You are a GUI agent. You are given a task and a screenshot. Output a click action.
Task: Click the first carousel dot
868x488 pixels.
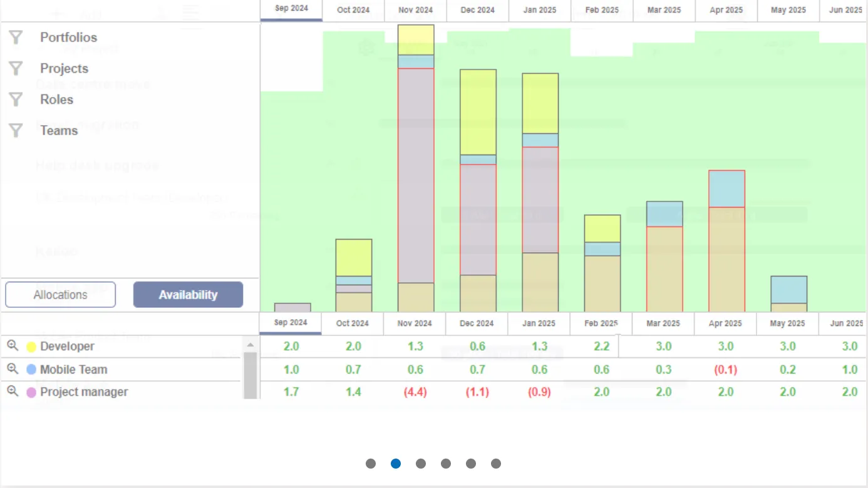click(371, 464)
